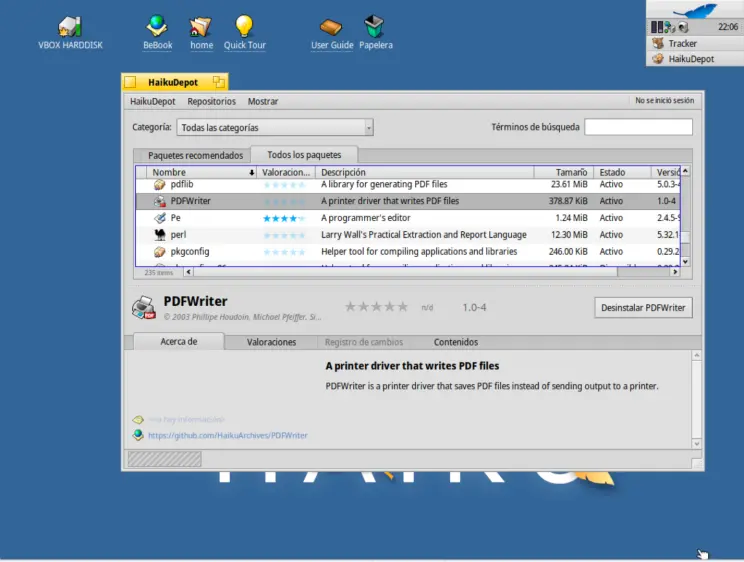Click the clock showing 22:06
This screenshot has width=744, height=562.
point(727,27)
